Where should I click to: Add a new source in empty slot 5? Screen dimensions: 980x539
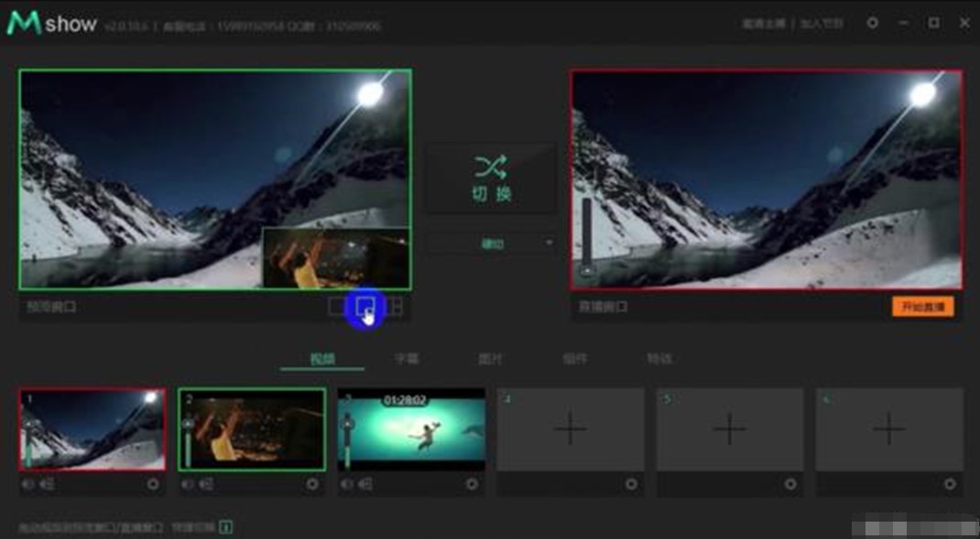729,428
